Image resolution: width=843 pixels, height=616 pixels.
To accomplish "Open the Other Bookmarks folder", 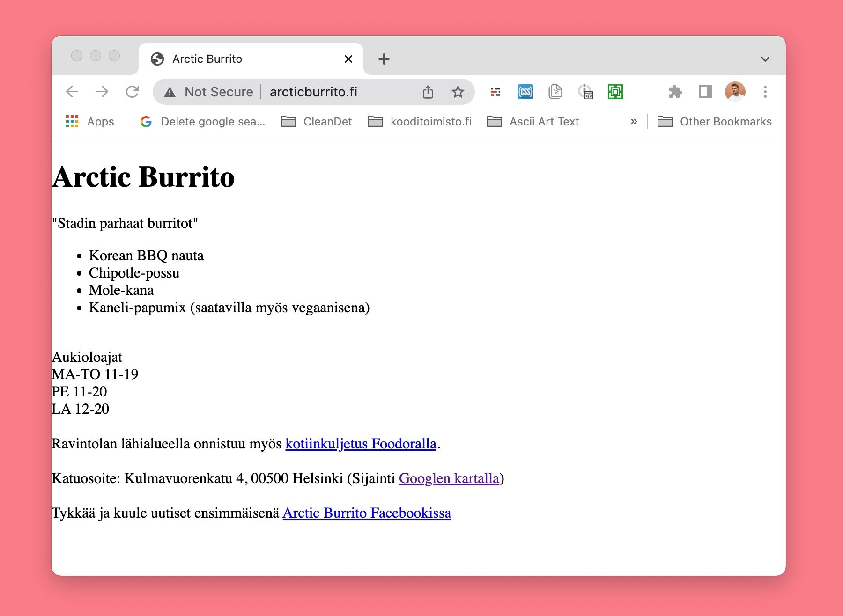I will click(715, 122).
